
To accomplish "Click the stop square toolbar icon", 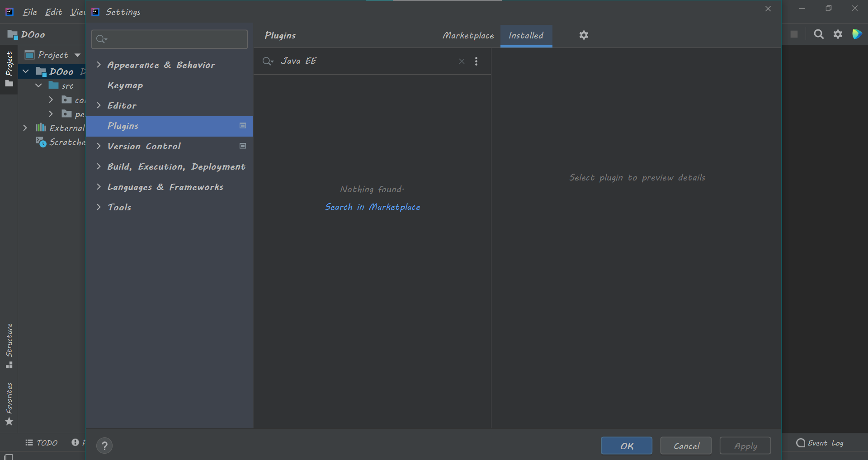I will (x=794, y=34).
